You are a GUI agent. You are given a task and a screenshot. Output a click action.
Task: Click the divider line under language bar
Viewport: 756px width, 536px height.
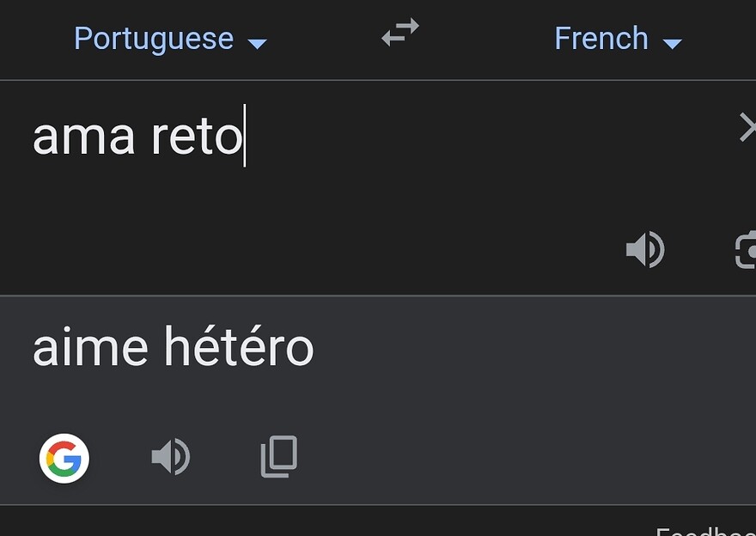click(x=378, y=80)
